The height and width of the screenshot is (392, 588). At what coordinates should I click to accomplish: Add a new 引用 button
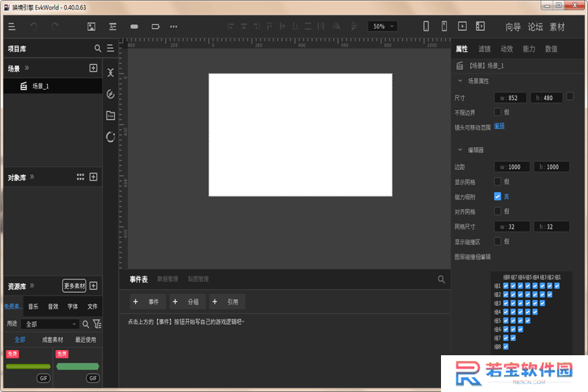click(227, 302)
